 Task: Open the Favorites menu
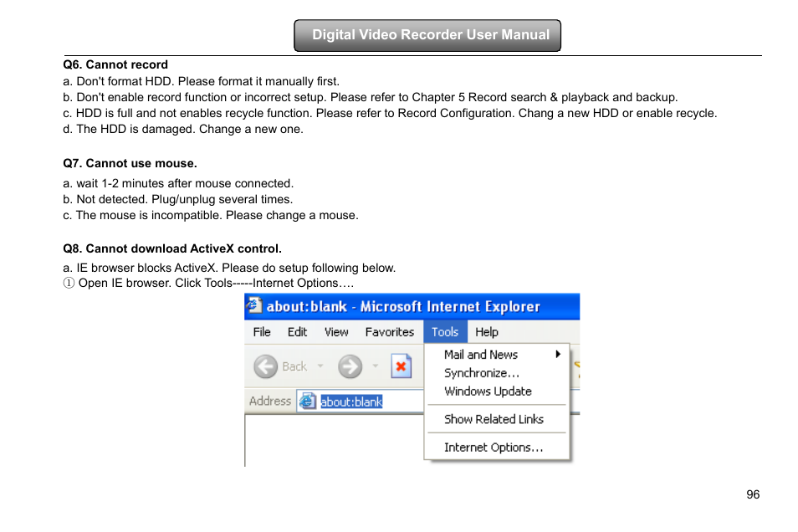[x=390, y=332]
